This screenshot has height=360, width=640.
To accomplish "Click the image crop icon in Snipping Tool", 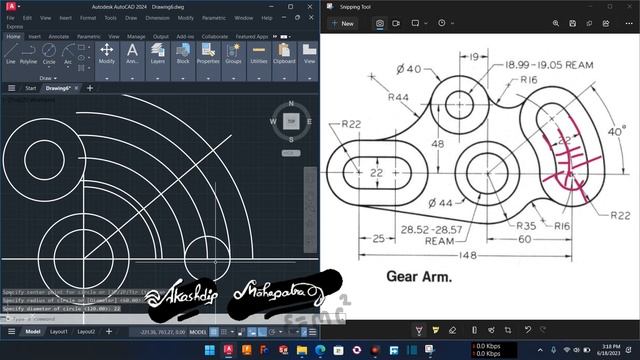I will [508, 330].
